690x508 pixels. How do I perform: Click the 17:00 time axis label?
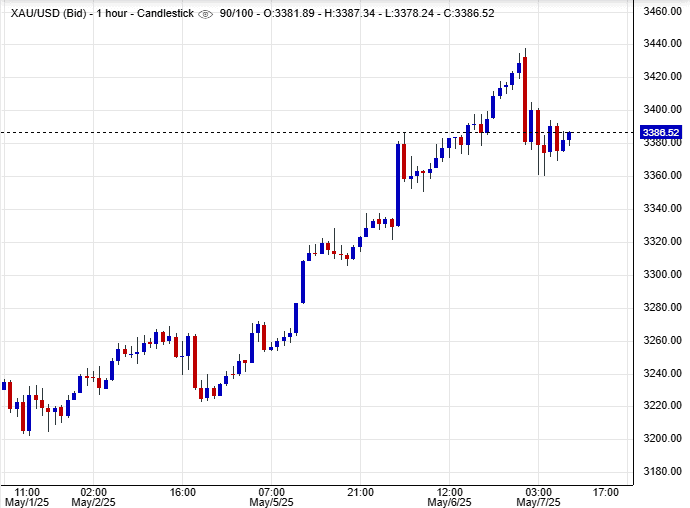tap(606, 492)
